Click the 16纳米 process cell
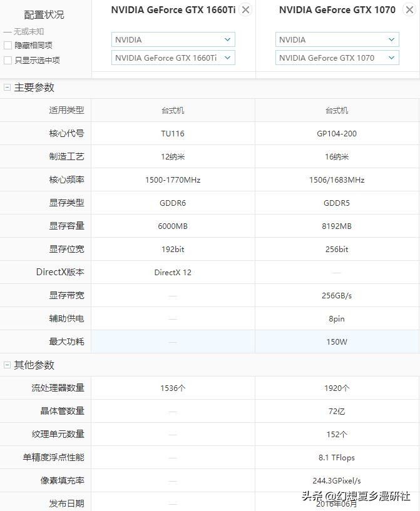Image resolution: width=420 pixels, height=511 pixels. pyautogui.click(x=337, y=157)
